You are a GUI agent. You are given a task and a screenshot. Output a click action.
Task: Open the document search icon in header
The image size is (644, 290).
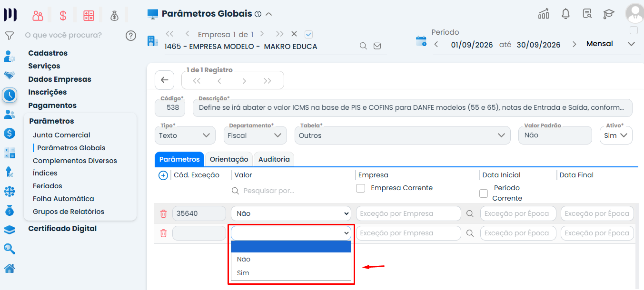[x=587, y=14]
